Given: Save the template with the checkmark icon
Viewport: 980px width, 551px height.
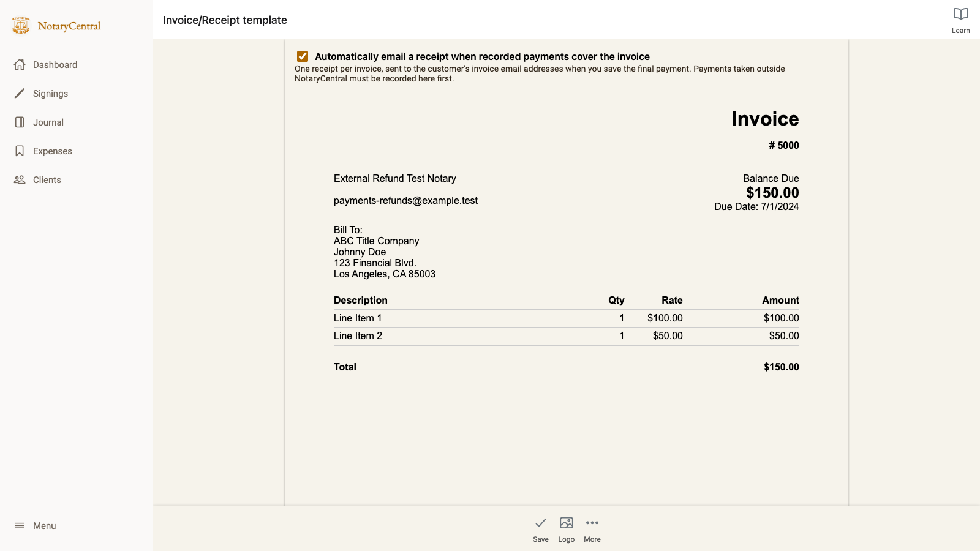Looking at the screenshot, I should pos(541,523).
